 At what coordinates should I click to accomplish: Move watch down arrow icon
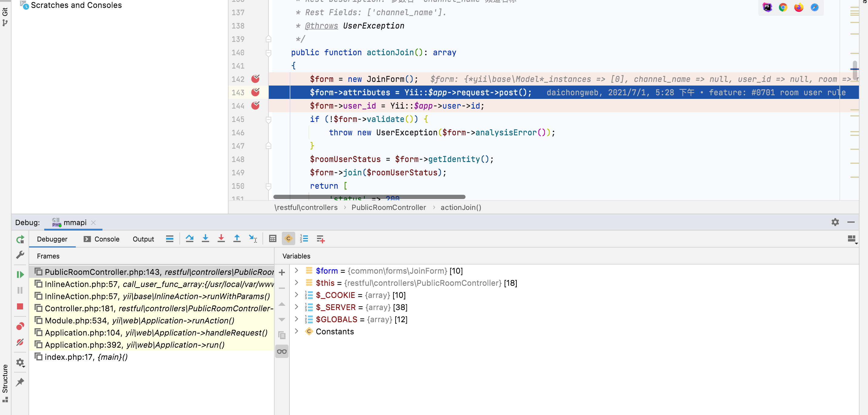pyautogui.click(x=282, y=319)
